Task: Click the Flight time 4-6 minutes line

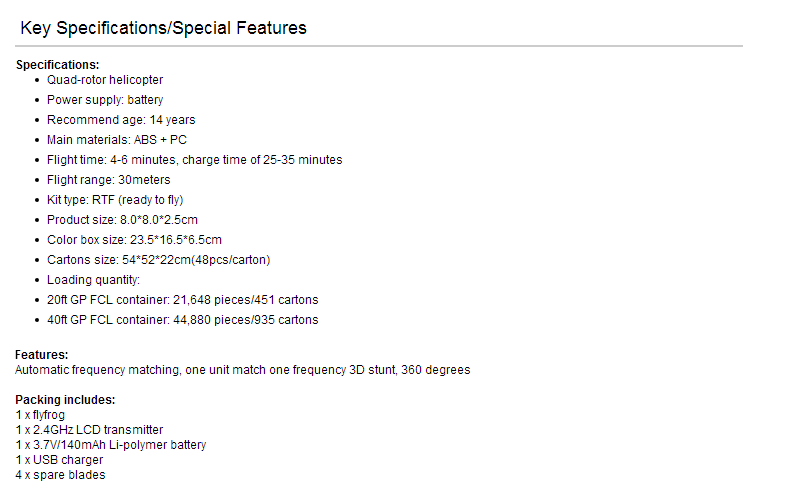Action: (x=194, y=160)
